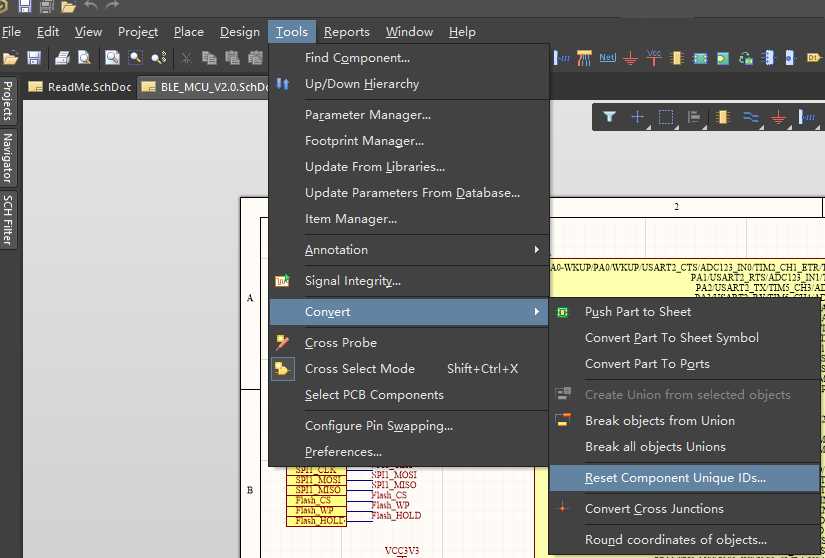Image resolution: width=825 pixels, height=558 pixels.
Task: Expand the Convert submenu arrow
Action: tap(536, 312)
